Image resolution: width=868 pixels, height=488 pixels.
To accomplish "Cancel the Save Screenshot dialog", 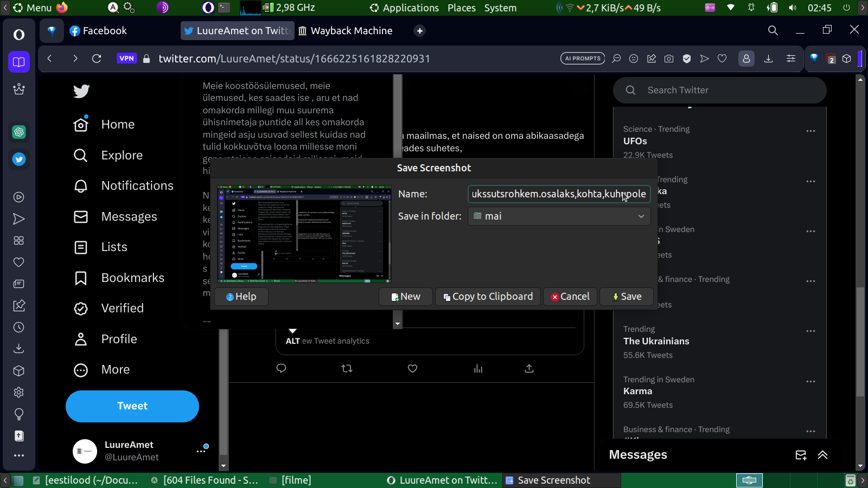I will point(570,297).
